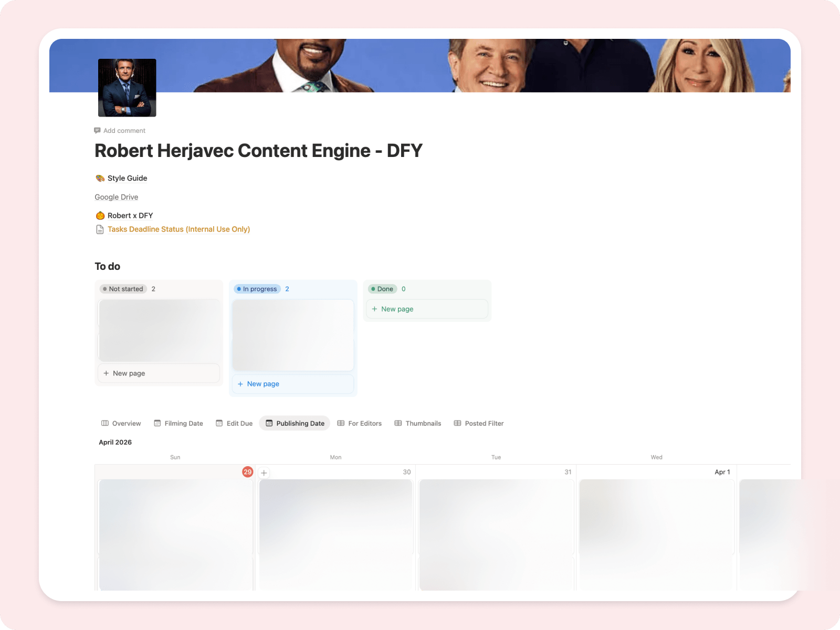The height and width of the screenshot is (630, 840).
Task: Click the Add comment icon
Action: pos(98,130)
